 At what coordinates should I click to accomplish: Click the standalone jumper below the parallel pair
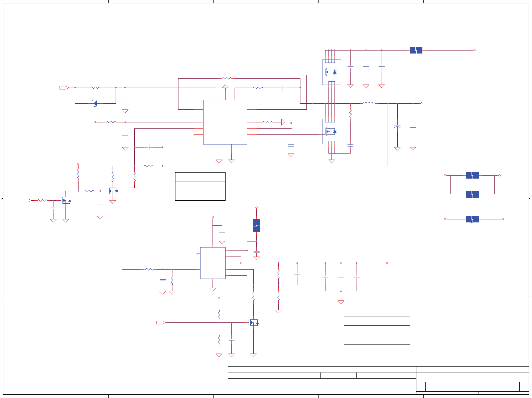click(472, 219)
